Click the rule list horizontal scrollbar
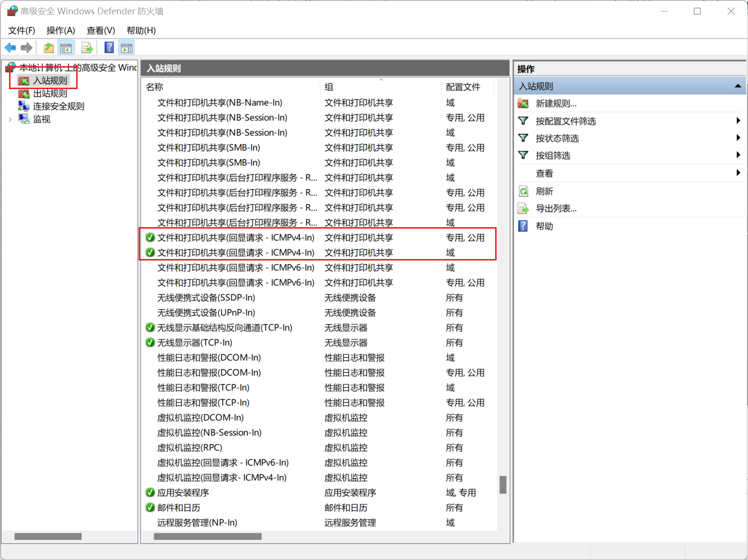The width and height of the screenshot is (748, 560). coord(208,536)
